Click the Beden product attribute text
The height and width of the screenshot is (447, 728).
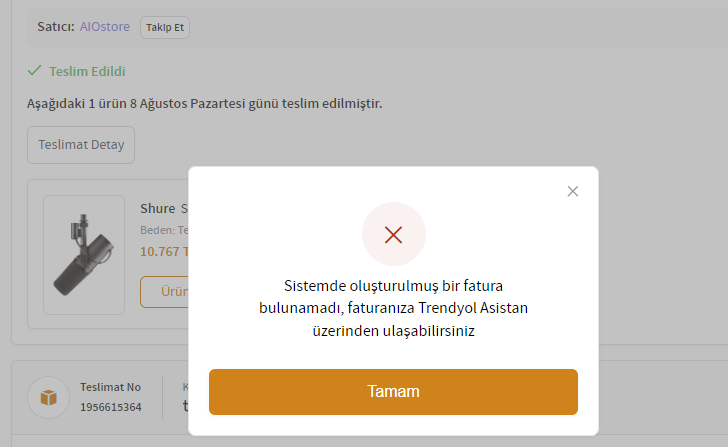tap(160, 230)
